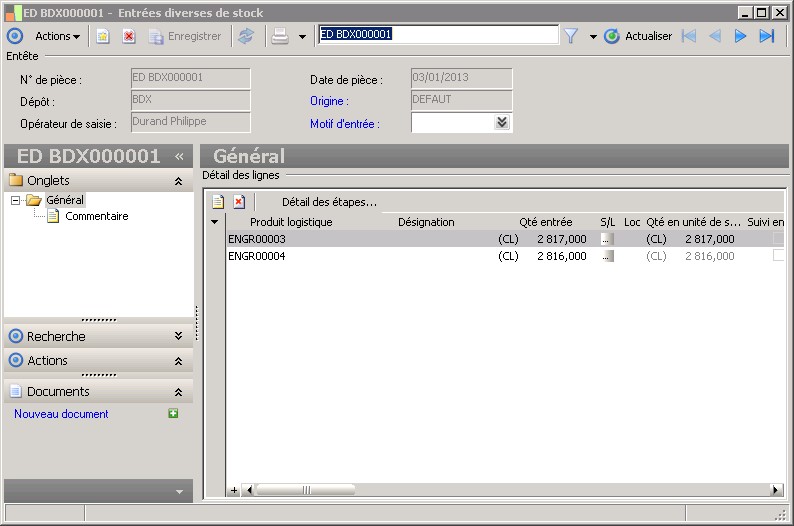Go to the first record
Screen dimensions: 794x526
click(x=689, y=36)
